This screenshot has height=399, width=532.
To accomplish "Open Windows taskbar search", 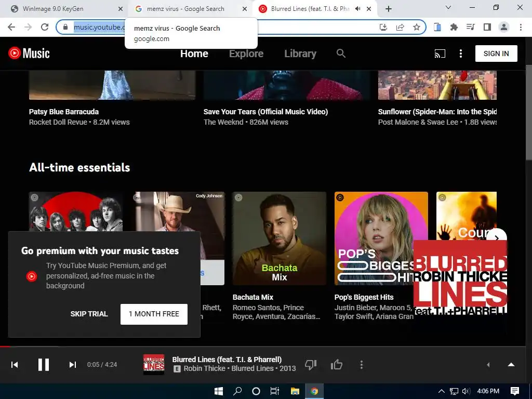I will click(237, 391).
